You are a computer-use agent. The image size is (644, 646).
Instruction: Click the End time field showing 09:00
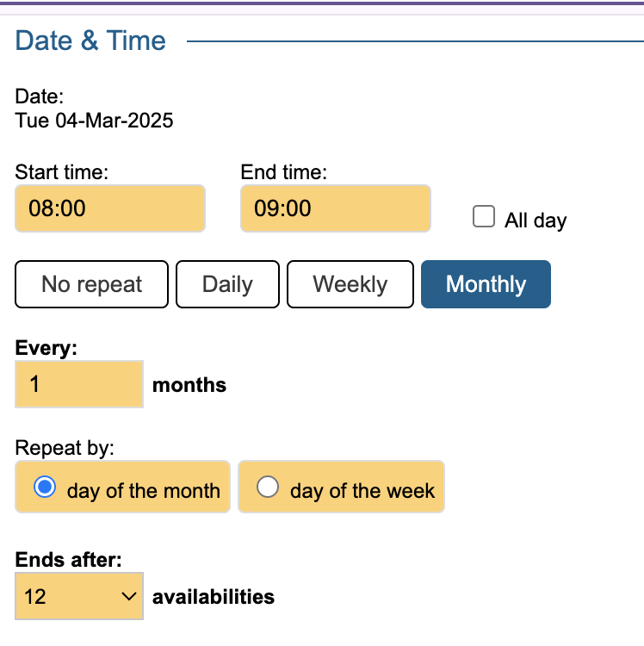(335, 208)
